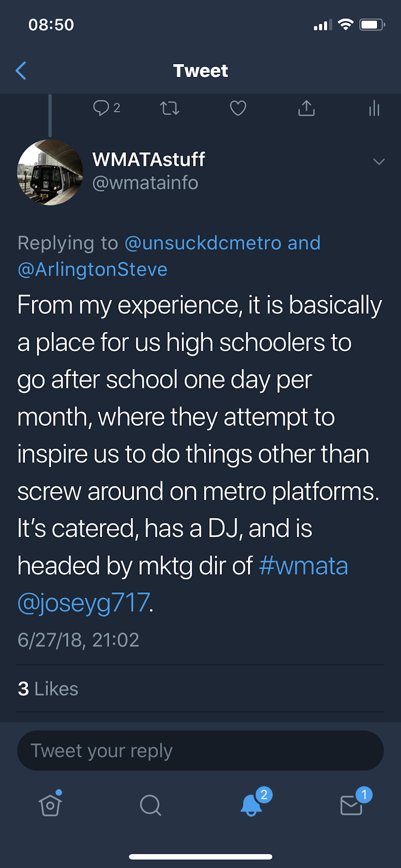Tap the back arrow icon
The width and height of the screenshot is (401, 868).
pyautogui.click(x=21, y=71)
